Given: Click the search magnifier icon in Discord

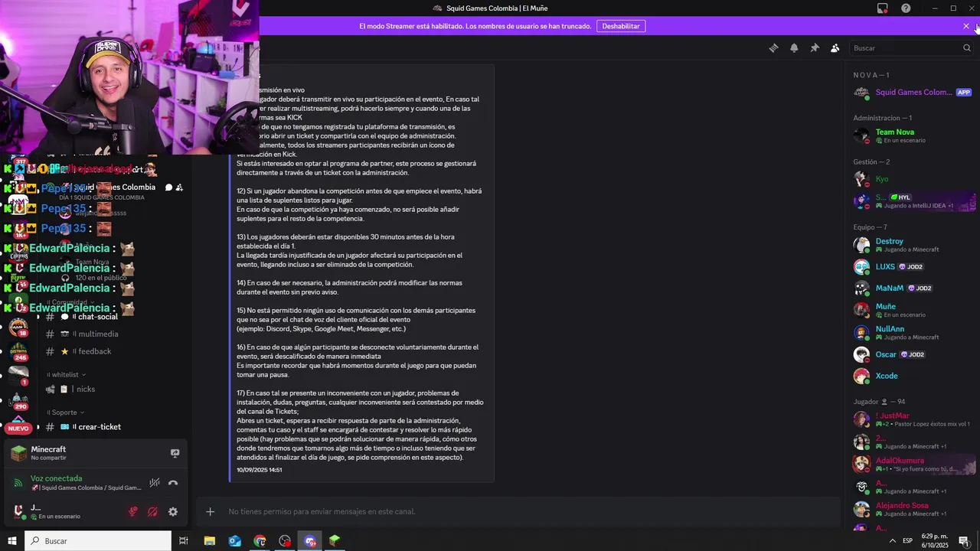Looking at the screenshot, I should click(967, 47).
